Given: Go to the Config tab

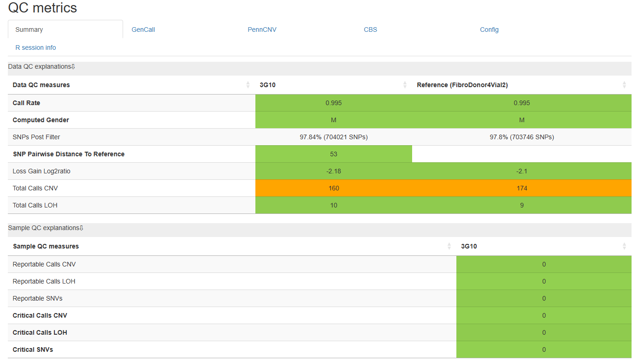Looking at the screenshot, I should pyautogui.click(x=489, y=30).
